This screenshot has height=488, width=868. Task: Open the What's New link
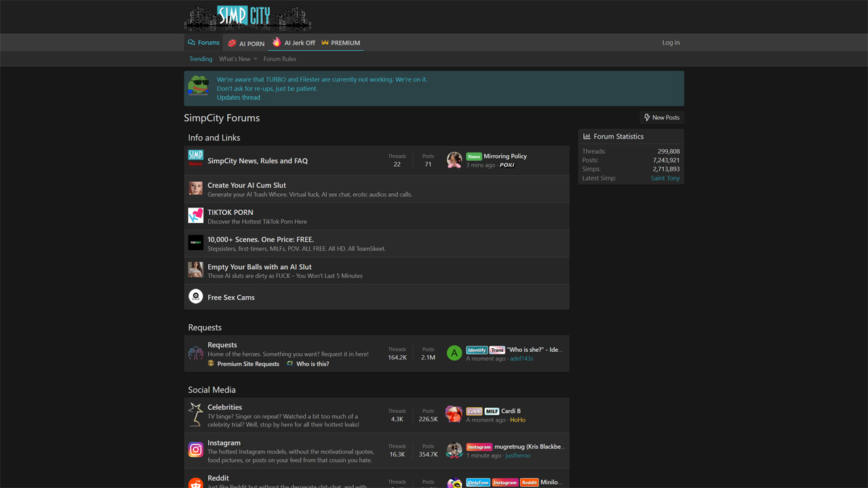235,59
